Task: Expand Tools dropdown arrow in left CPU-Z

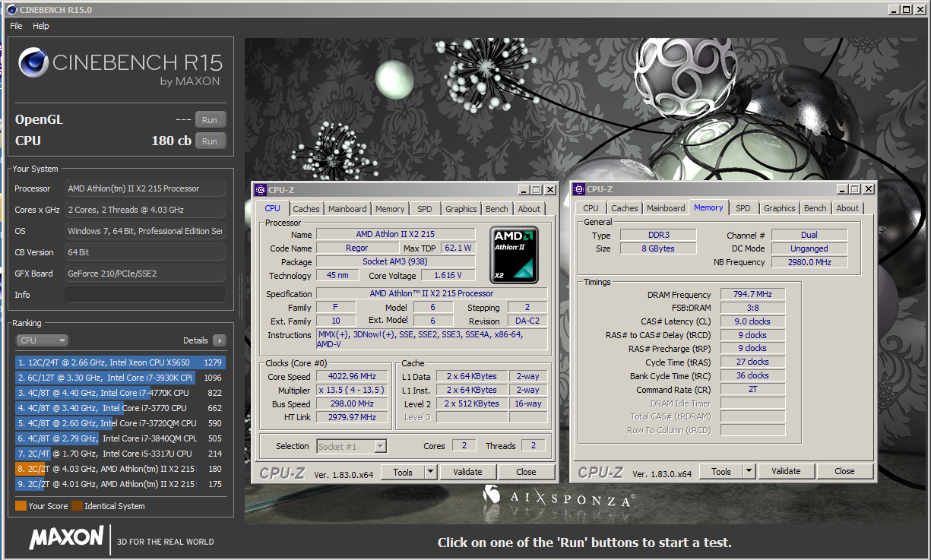Action: 431,472
